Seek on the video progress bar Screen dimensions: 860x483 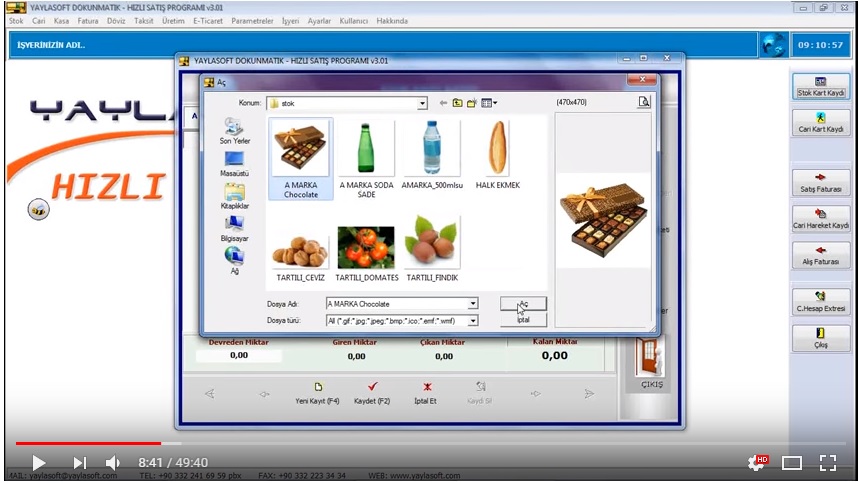coord(431,443)
